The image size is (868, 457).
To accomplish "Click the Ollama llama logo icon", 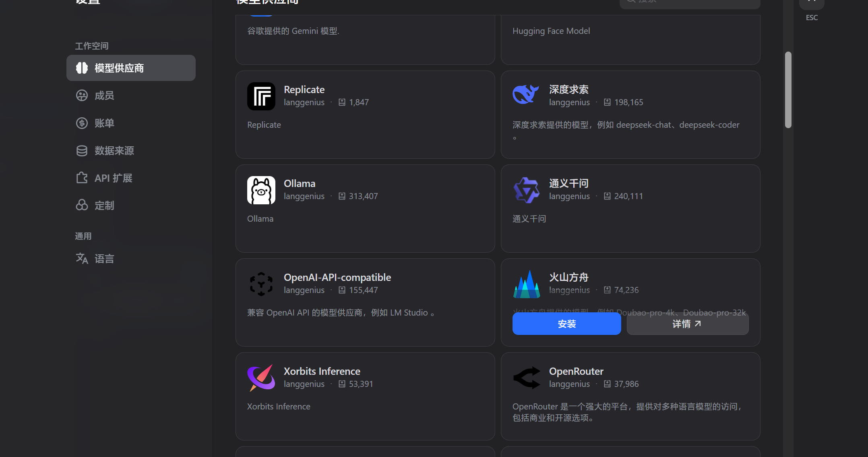I will point(261,190).
